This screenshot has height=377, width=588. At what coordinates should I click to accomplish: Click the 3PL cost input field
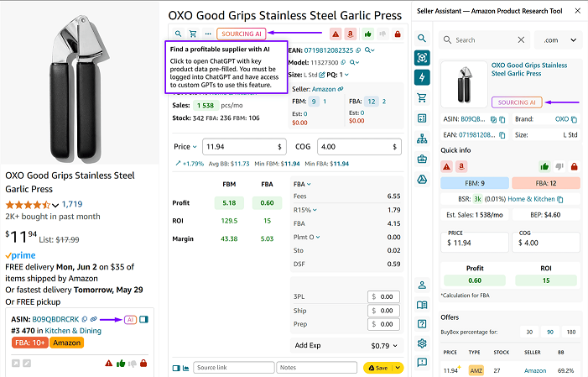383,296
